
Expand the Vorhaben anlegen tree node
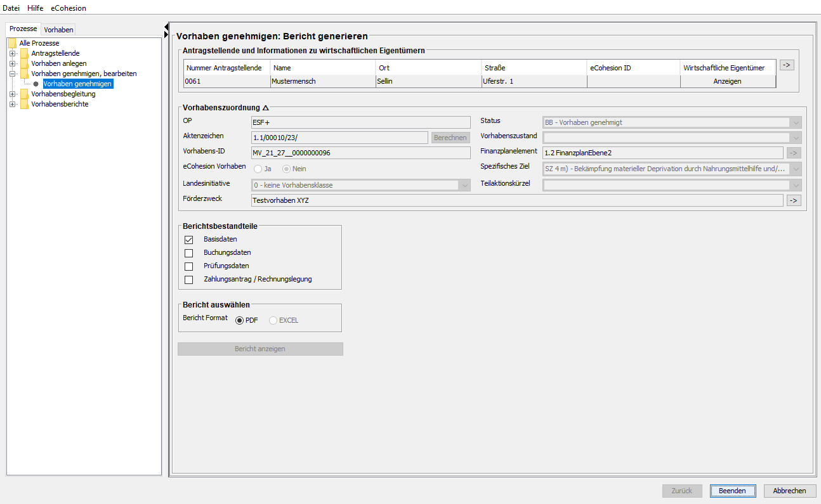pyautogui.click(x=12, y=64)
